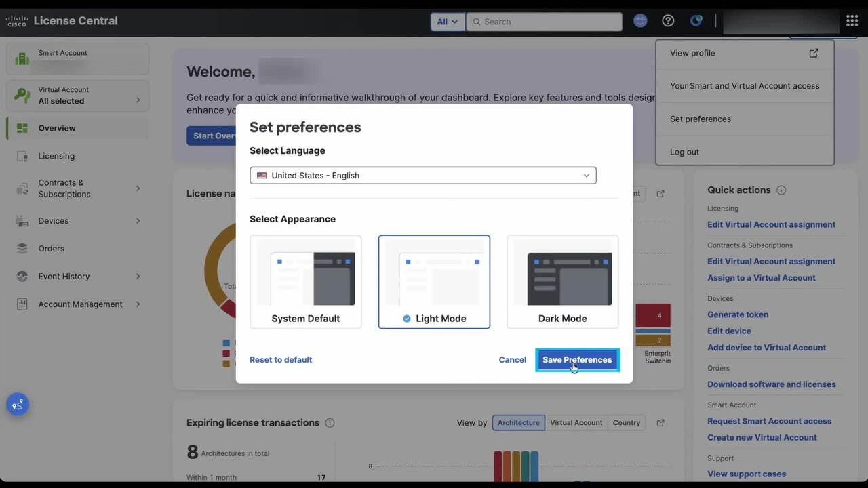Click the Orders sidebar icon
This screenshot has width=868, height=488.
point(22,249)
